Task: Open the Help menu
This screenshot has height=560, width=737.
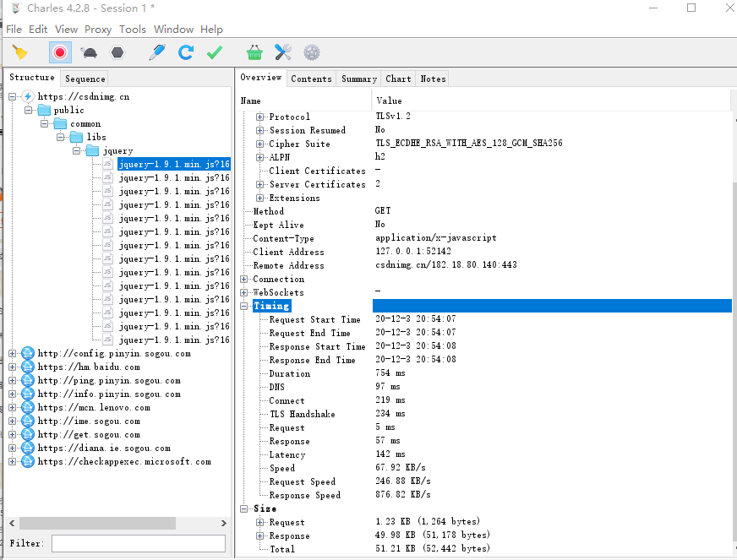Action: [x=211, y=29]
